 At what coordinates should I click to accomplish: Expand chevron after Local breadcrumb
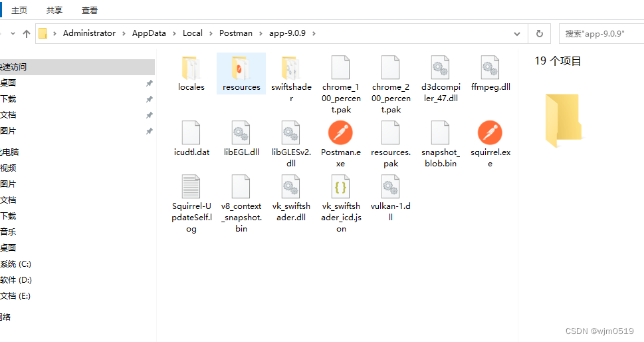tap(211, 34)
